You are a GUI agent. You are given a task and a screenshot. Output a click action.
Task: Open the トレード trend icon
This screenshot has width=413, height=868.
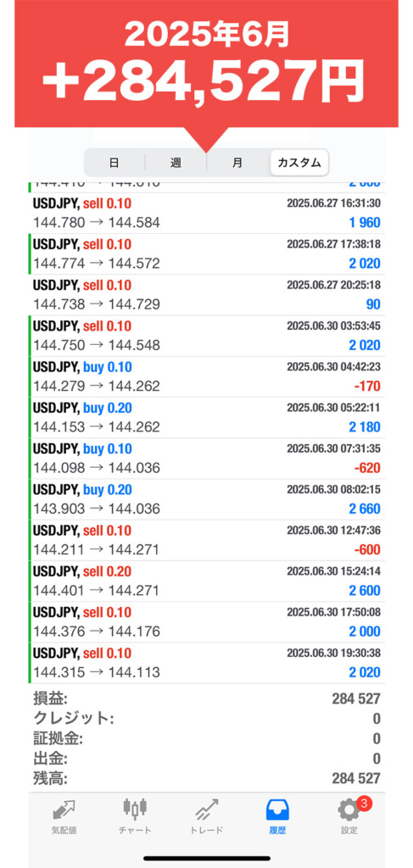click(207, 810)
